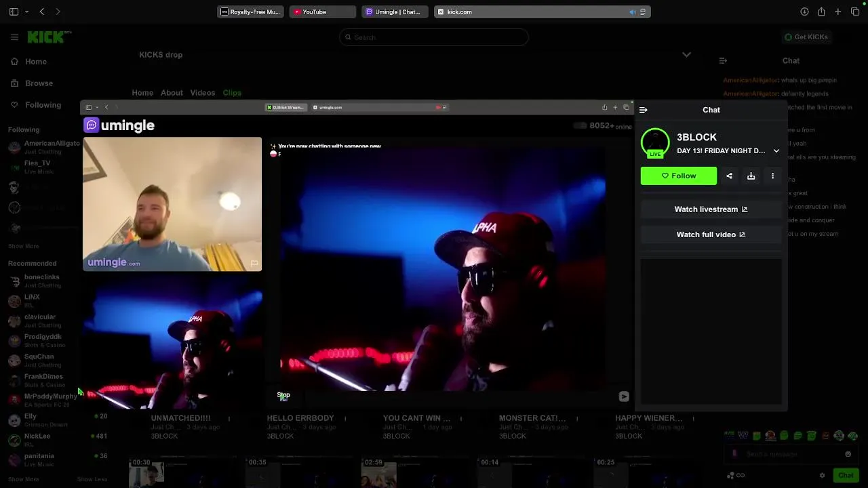Open MrPaddyMurphy recommended channel

tap(50, 400)
